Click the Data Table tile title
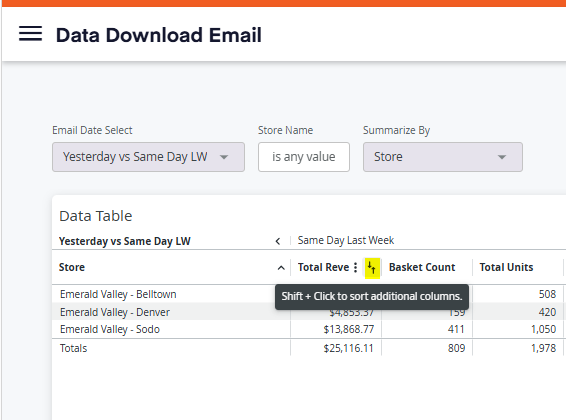Image resolution: width=566 pixels, height=420 pixels. (96, 216)
